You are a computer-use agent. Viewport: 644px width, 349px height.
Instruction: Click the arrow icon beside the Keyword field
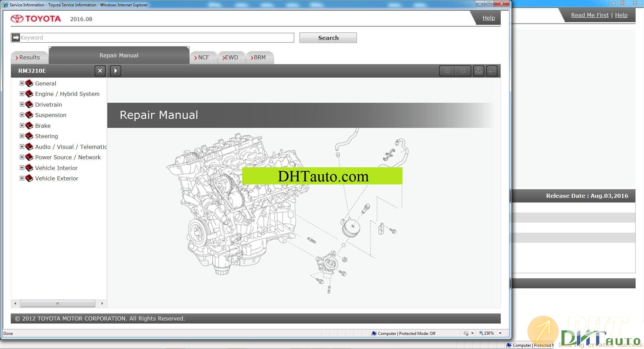pyautogui.click(x=16, y=38)
